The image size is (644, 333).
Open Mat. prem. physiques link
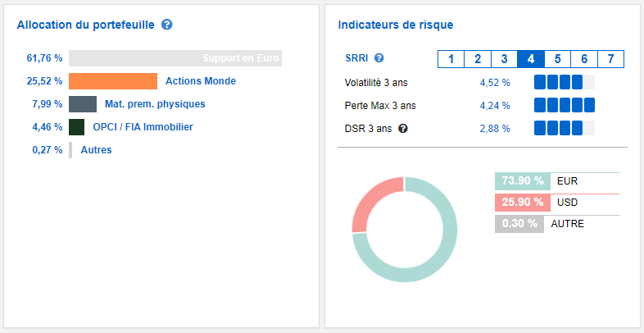155,104
